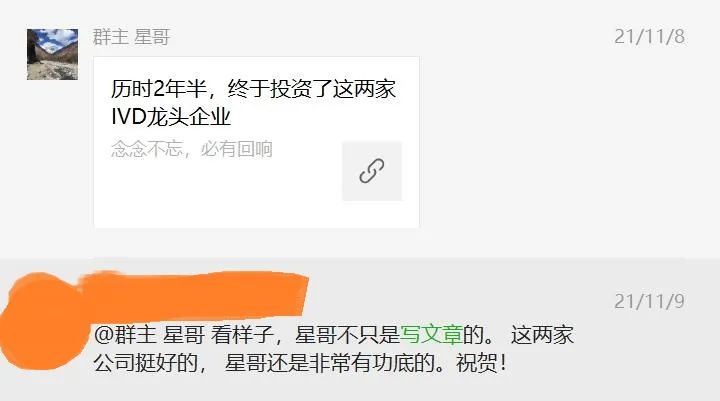Click the 21/11/9 message timestamp
The image size is (720, 401).
649,302
